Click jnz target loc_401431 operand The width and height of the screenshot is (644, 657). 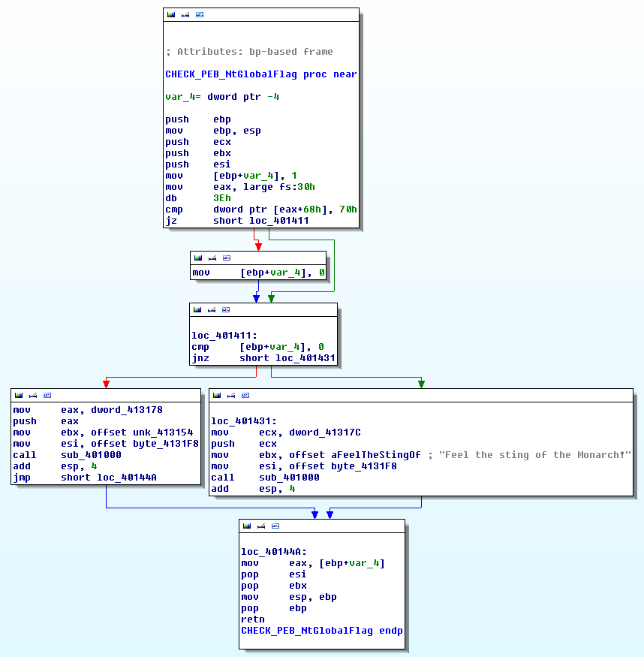(305, 358)
